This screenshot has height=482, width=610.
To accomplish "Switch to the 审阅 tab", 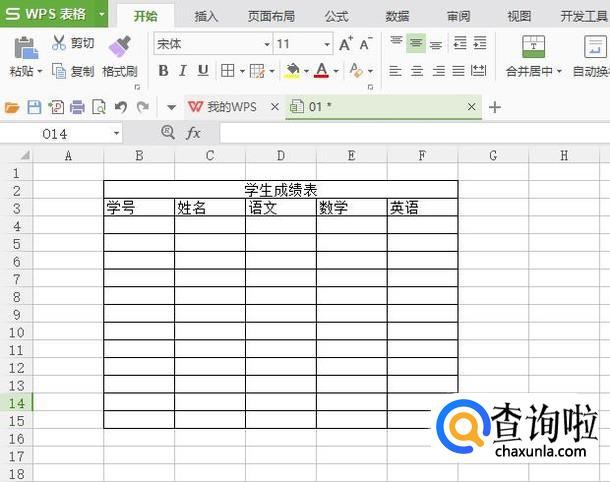I will [x=458, y=16].
